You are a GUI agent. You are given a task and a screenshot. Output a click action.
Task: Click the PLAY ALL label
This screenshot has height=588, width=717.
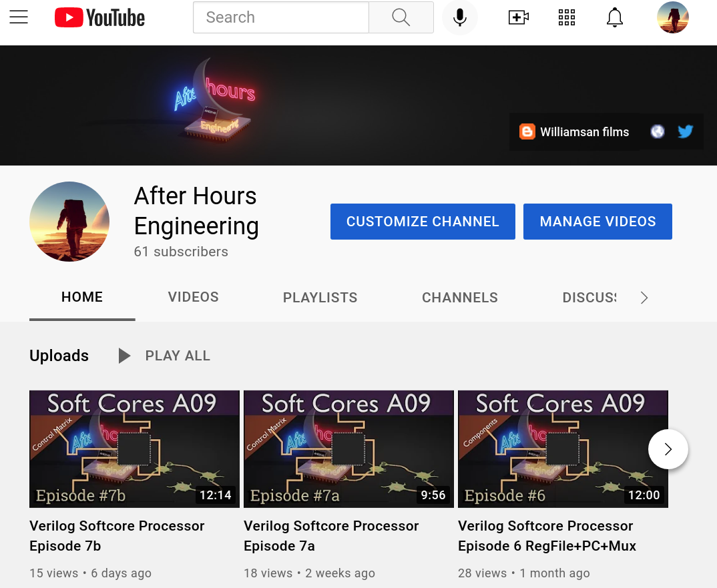[178, 356]
